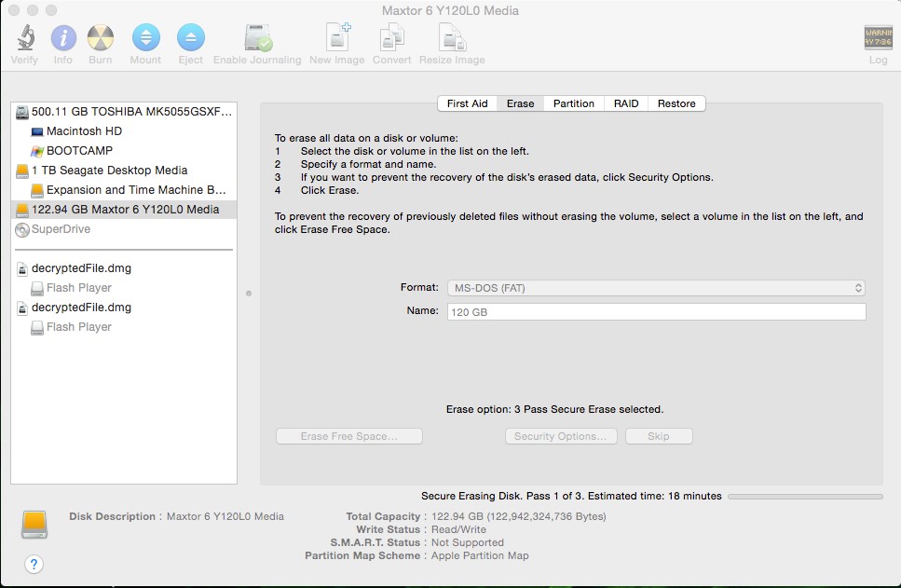Select 1 TB Seagate Desktop Media
The image size is (901, 588).
(x=124, y=171)
